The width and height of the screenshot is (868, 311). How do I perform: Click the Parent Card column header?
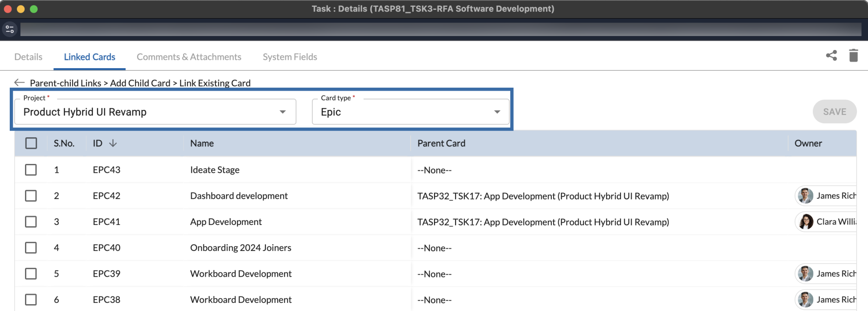(441, 143)
